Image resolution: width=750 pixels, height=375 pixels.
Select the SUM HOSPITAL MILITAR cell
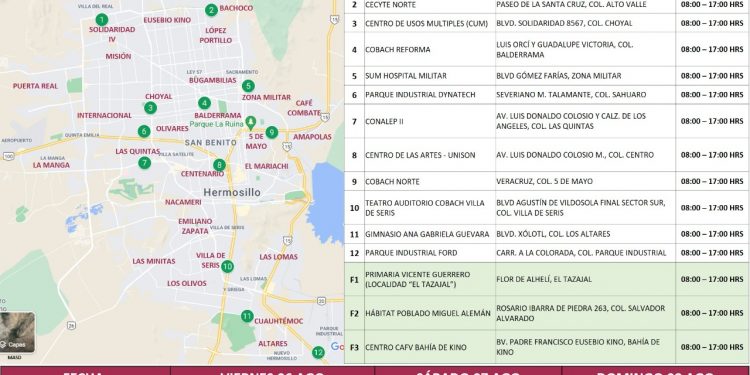tap(430, 76)
